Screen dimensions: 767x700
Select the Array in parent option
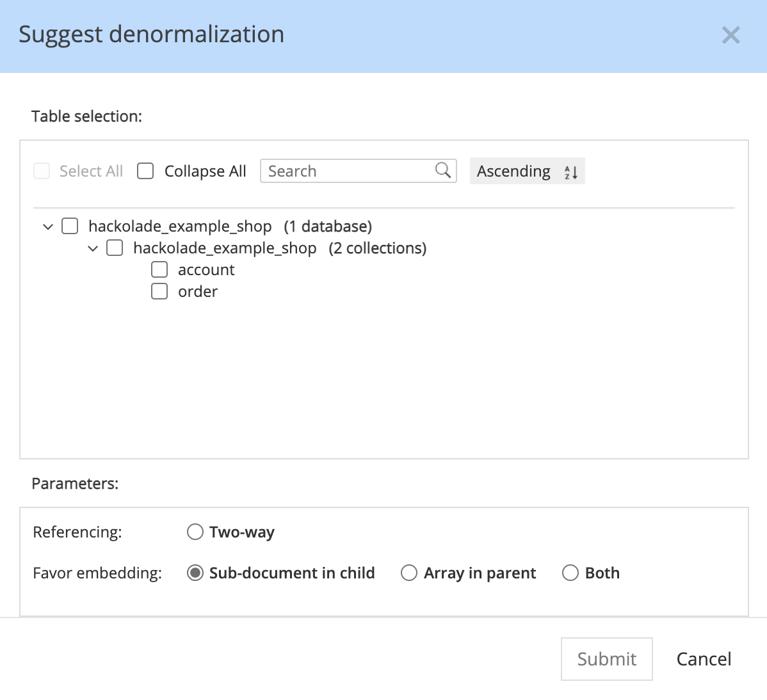click(x=409, y=573)
